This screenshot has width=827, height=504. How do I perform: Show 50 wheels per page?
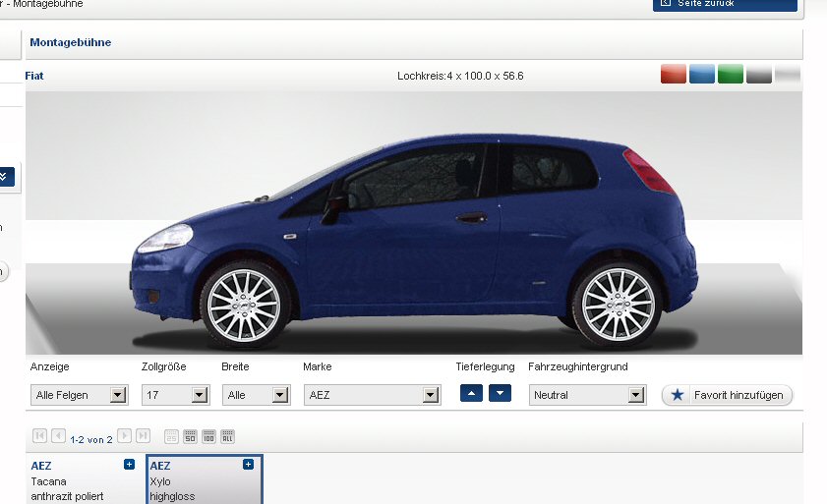191,435
